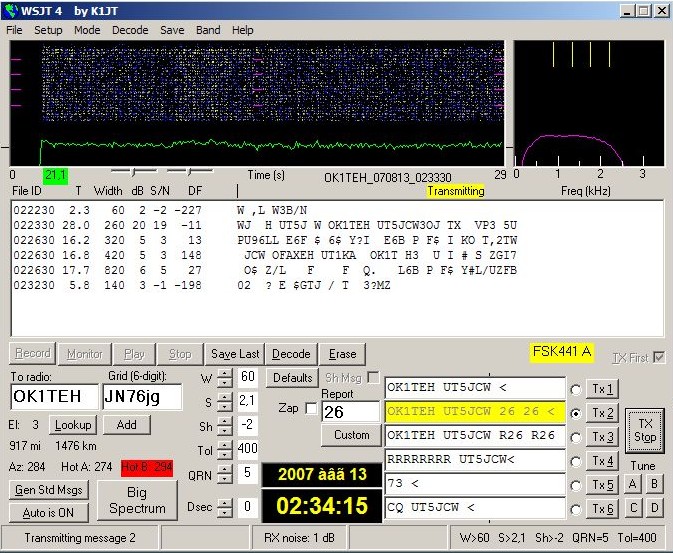This screenshot has height=553, width=673.
Task: Click the Tx1 message text field
Action: (x=475, y=388)
